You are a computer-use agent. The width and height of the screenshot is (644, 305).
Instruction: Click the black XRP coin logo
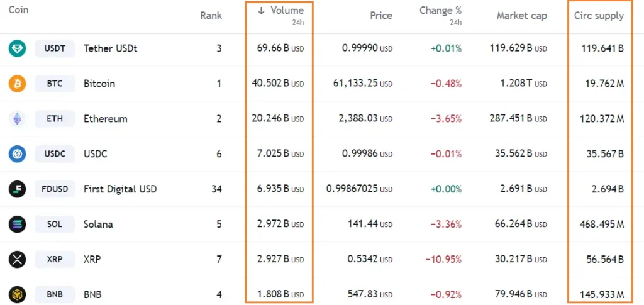tap(17, 260)
